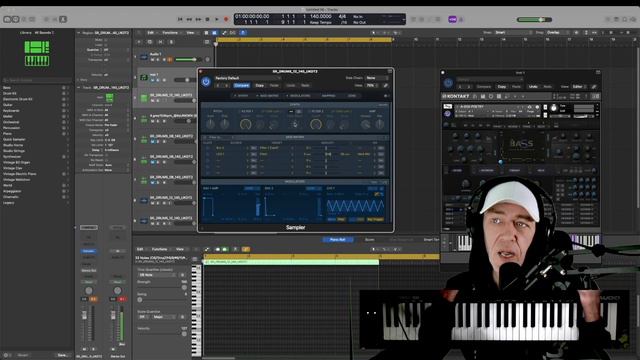Select the Mod Matrix tab in Sampler
Image resolution: width=640 pixels, height=360 pixels.
click(268, 96)
